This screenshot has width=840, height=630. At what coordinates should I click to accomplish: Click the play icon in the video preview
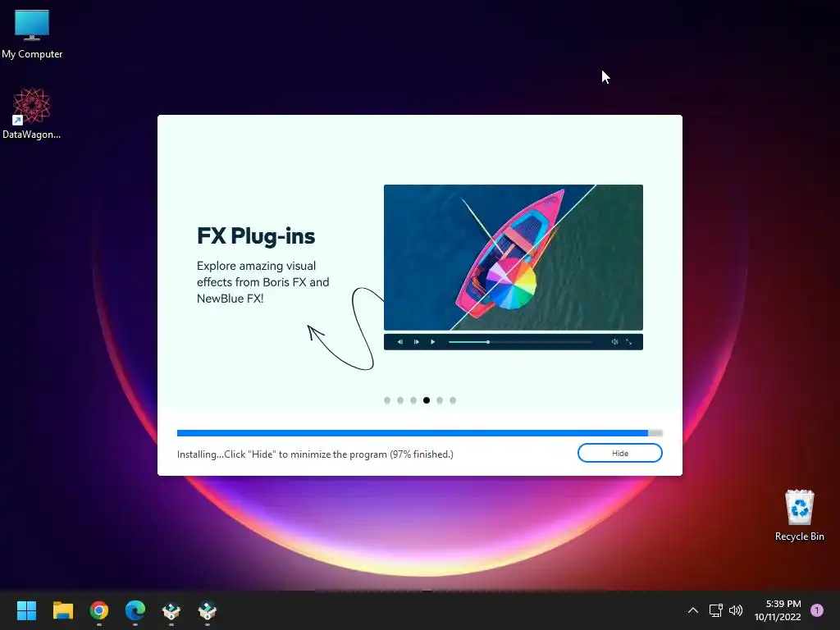433,342
